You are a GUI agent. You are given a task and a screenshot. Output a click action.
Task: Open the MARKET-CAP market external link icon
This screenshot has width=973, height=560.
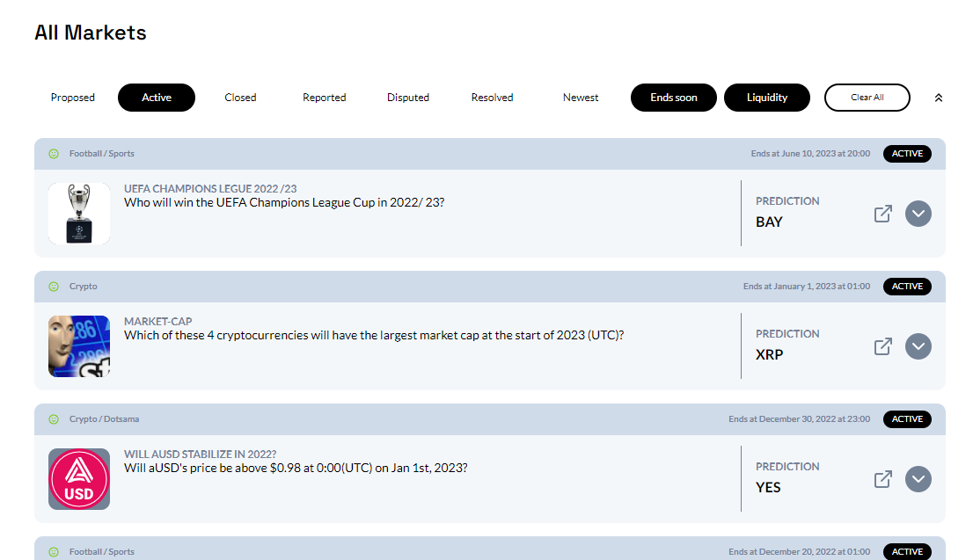coord(882,346)
